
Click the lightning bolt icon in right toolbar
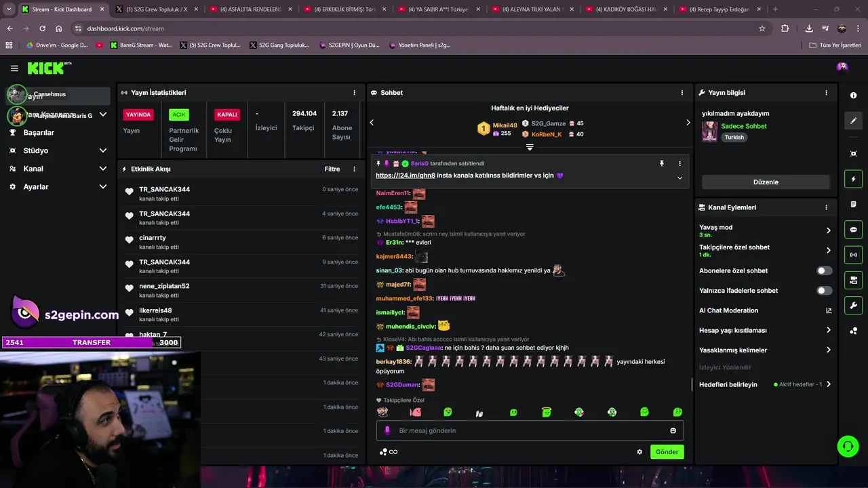coord(853,179)
